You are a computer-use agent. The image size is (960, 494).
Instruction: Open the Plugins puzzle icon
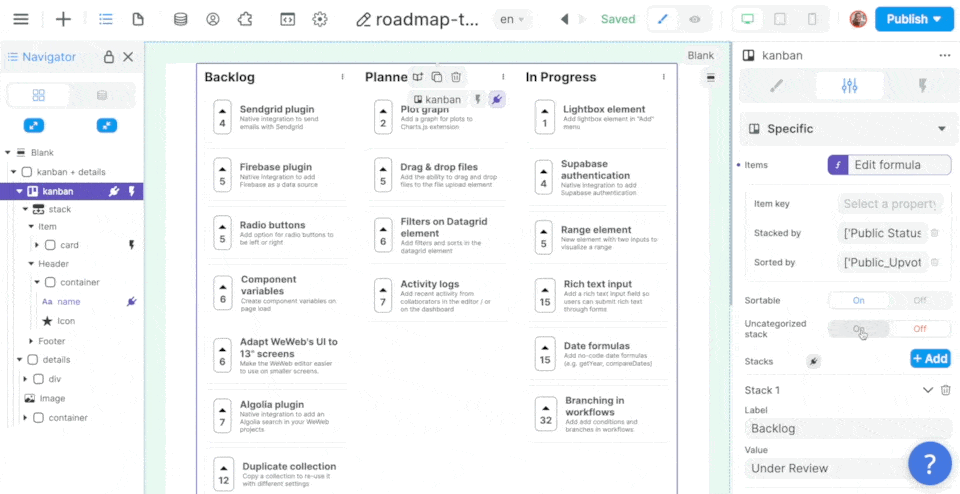245,19
